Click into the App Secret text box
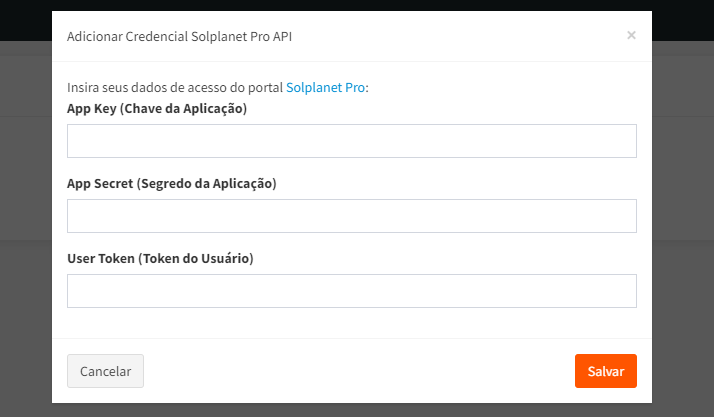Viewport: 714px width, 417px height. pyautogui.click(x=351, y=216)
